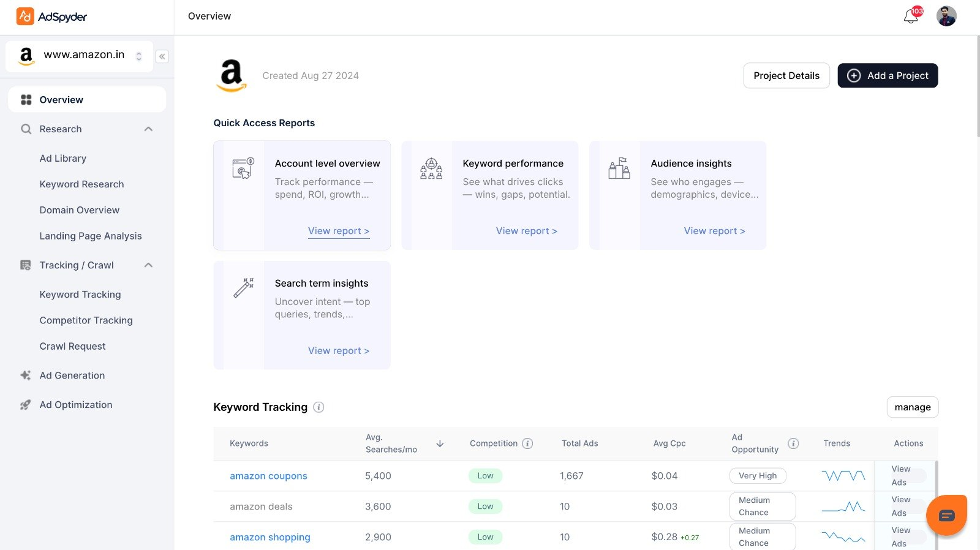Screen dimensions: 980x550
Task: Open the orange chat support widget
Action: pyautogui.click(x=946, y=515)
